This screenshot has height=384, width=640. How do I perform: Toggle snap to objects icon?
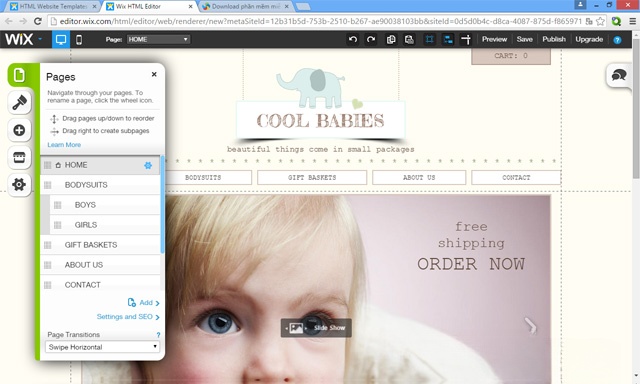[x=448, y=39]
